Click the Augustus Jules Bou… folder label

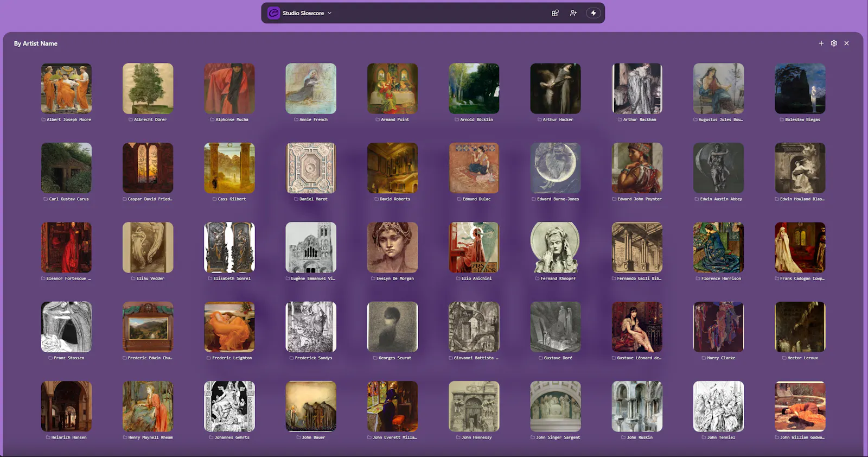[x=718, y=119]
